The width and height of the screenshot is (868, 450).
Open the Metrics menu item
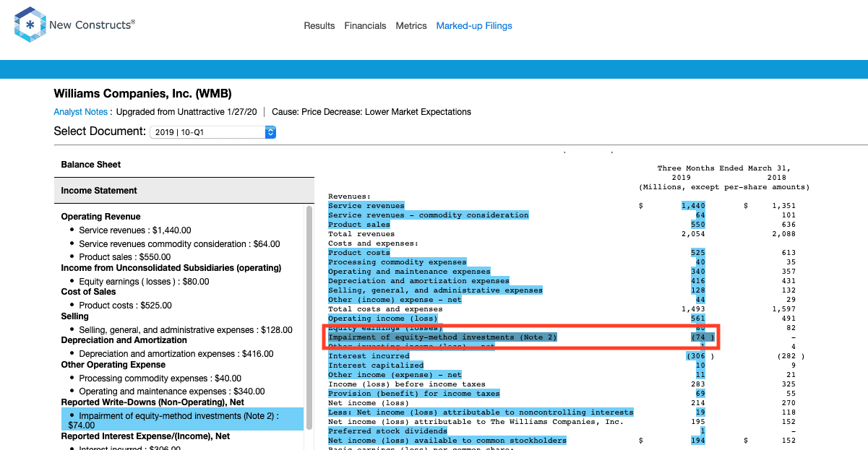[411, 26]
